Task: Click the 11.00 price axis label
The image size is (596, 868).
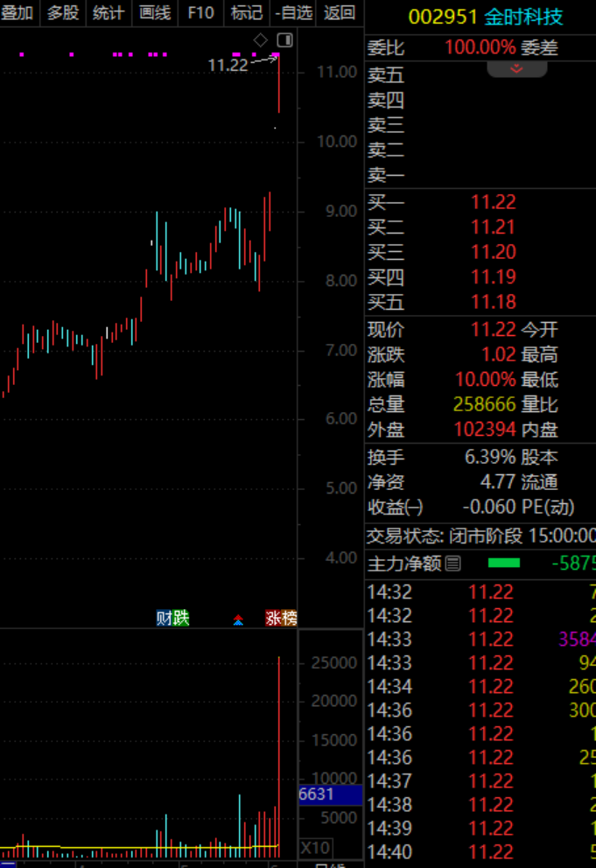Action: click(337, 72)
